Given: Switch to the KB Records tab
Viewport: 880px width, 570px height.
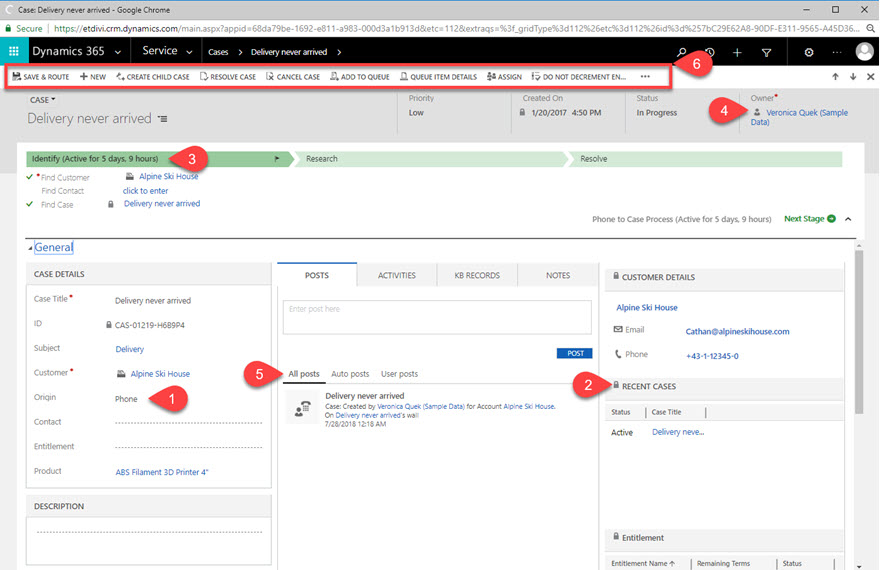Looking at the screenshot, I should click(x=477, y=275).
